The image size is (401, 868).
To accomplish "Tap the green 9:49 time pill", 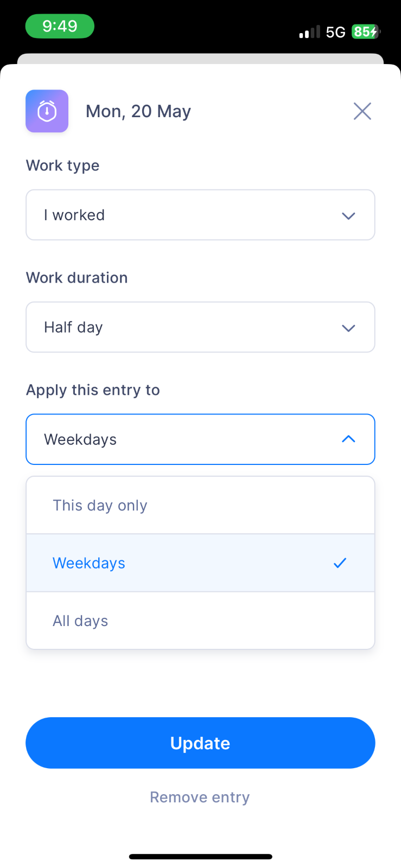I will point(60,26).
